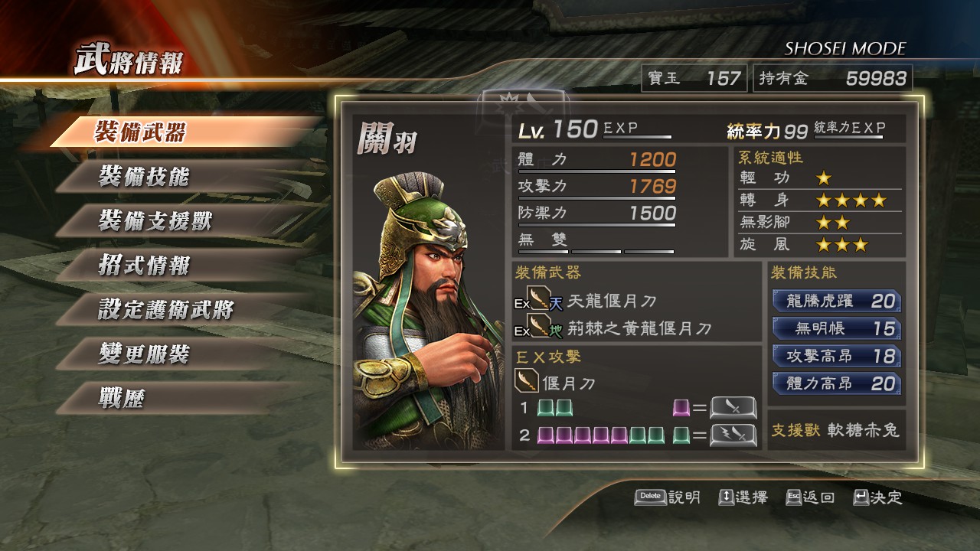
Task: Select the 龍騰虎躍 20 skill button
Action: click(837, 301)
